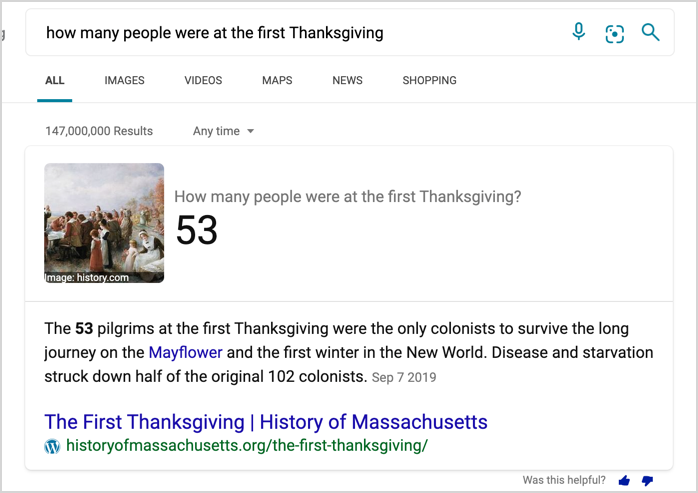
Task: Select the Maps tab
Action: click(x=277, y=80)
